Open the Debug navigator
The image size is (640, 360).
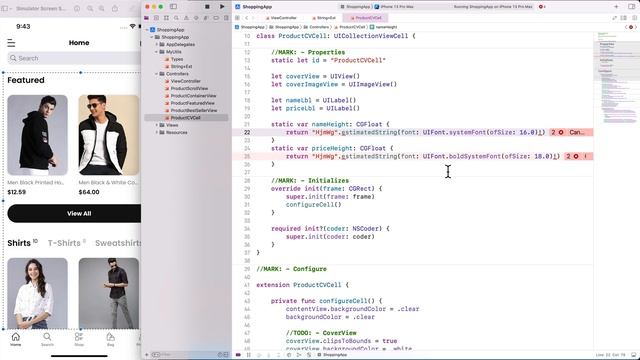[206, 18]
